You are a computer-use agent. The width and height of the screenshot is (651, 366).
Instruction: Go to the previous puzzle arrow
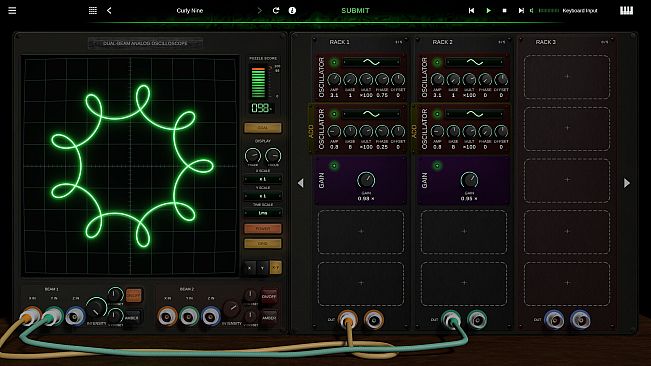point(109,10)
